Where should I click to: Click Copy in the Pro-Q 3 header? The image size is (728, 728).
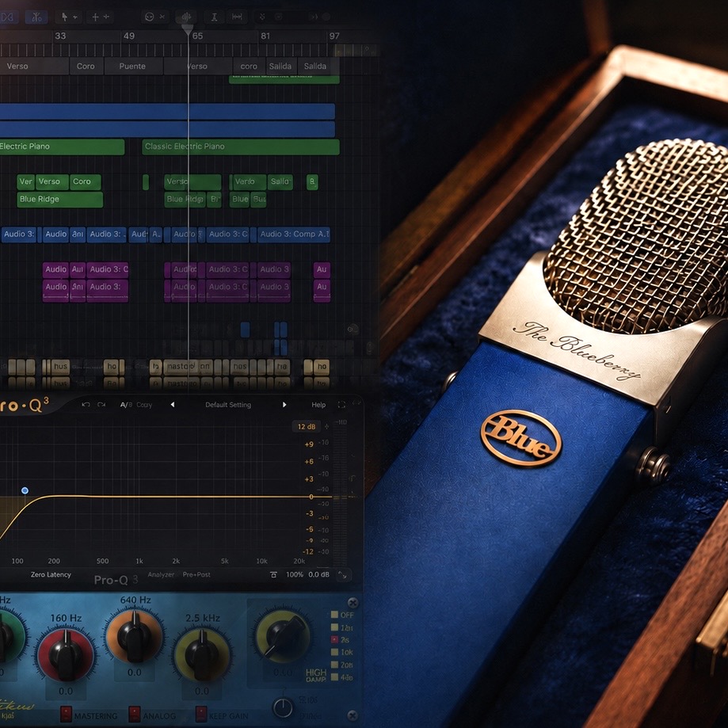(x=144, y=405)
